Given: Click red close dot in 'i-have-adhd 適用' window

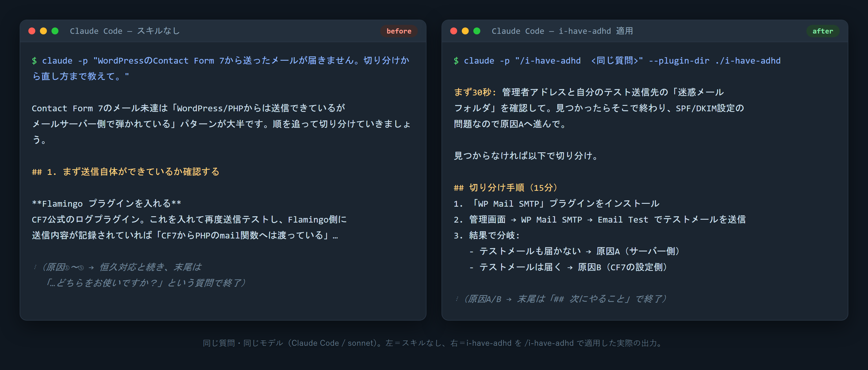Looking at the screenshot, I should pyautogui.click(x=454, y=31).
